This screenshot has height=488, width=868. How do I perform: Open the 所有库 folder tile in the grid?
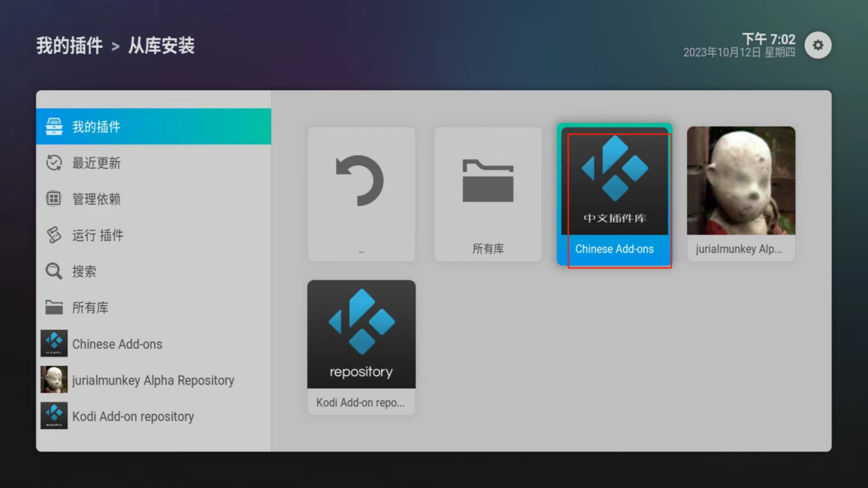click(x=488, y=194)
